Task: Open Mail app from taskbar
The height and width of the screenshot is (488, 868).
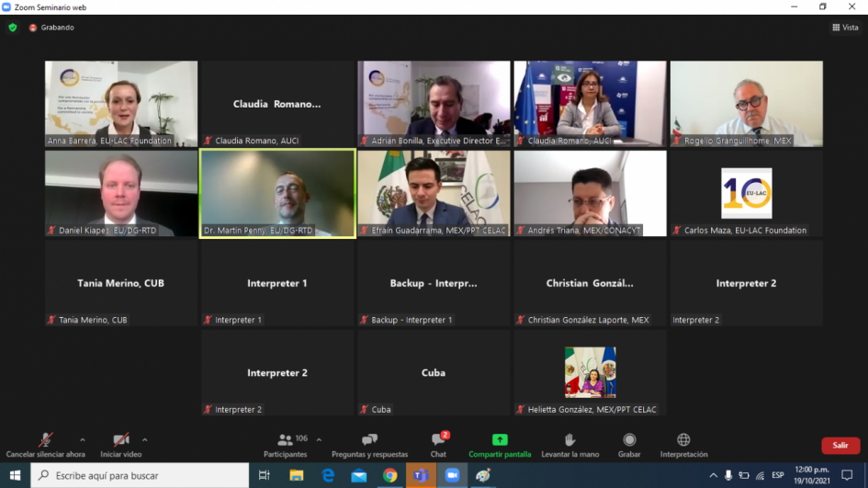Action: (x=359, y=475)
